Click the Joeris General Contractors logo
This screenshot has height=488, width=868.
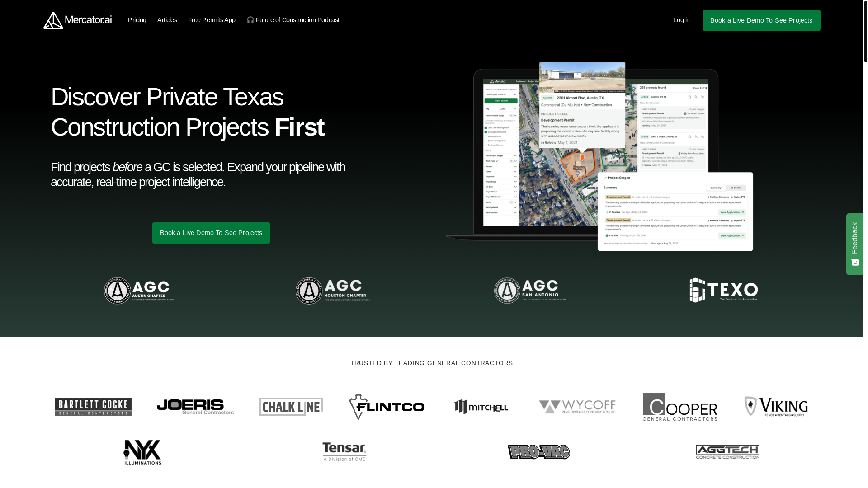coord(195,407)
